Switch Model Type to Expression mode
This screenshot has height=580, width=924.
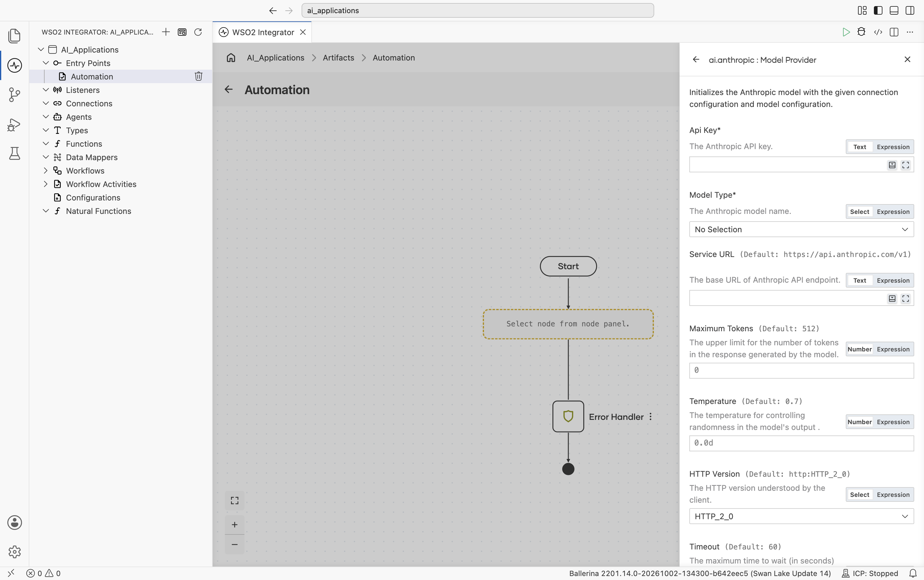tap(893, 212)
